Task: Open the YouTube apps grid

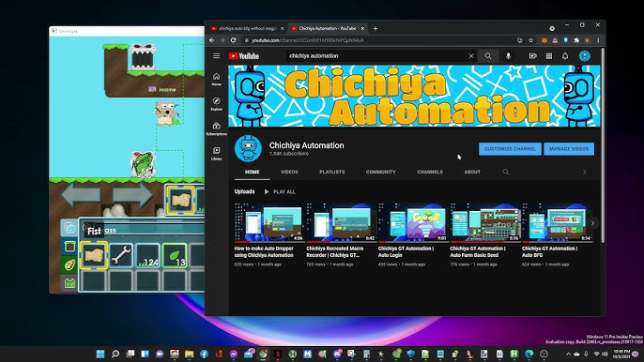Action: (548, 56)
